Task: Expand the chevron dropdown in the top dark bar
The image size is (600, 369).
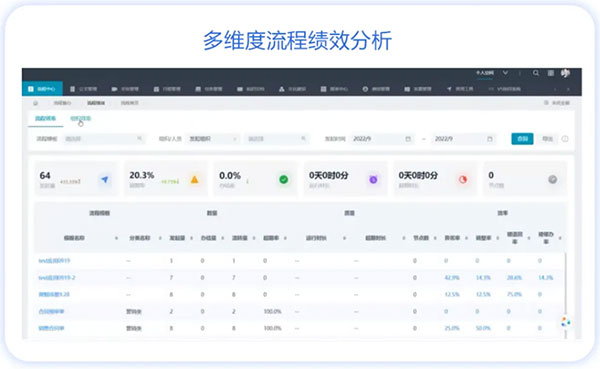Action: tap(505, 73)
